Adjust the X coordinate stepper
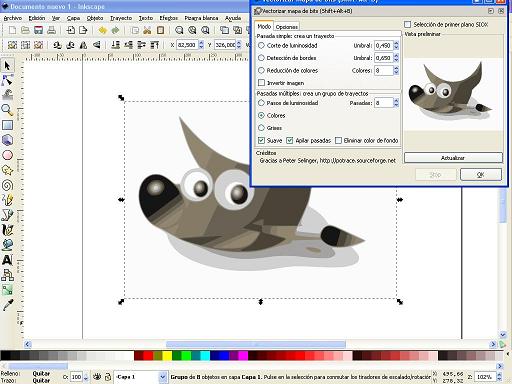The height and width of the screenshot is (384, 512). point(201,45)
